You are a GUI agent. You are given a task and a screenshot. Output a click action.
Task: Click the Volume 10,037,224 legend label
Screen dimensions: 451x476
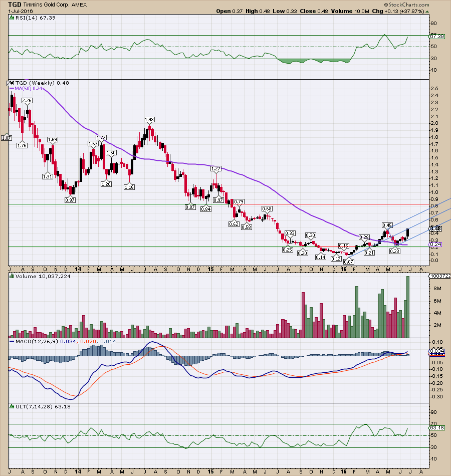[43, 276]
